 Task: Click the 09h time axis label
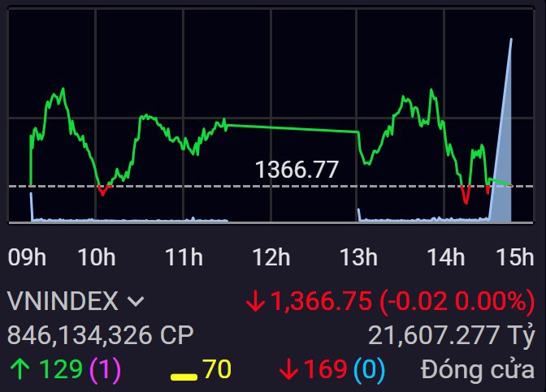27,258
